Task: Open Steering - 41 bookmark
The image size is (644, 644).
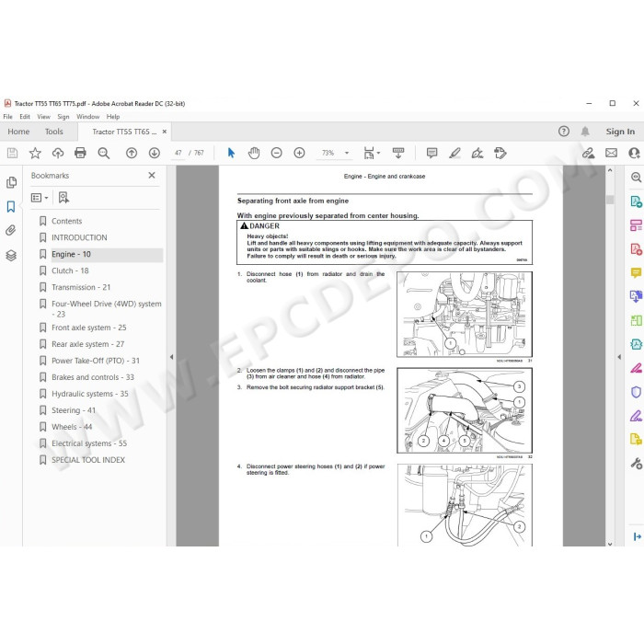Action: [x=74, y=410]
